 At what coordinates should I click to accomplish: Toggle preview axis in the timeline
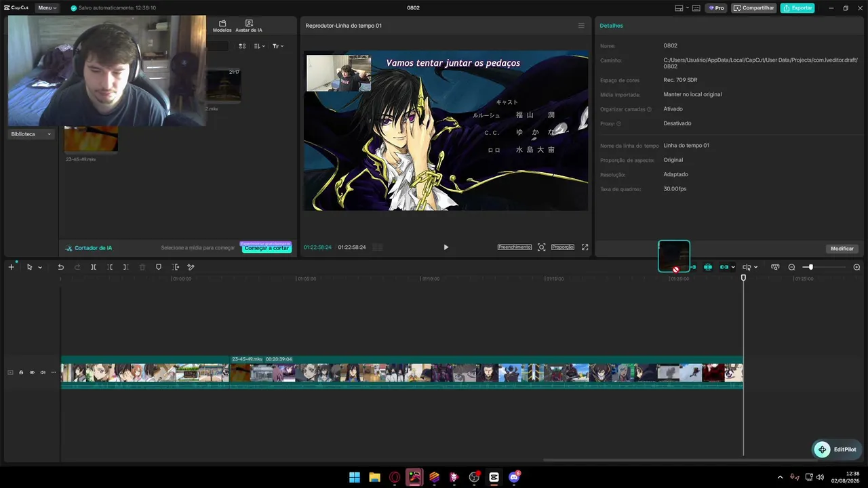coord(747,267)
